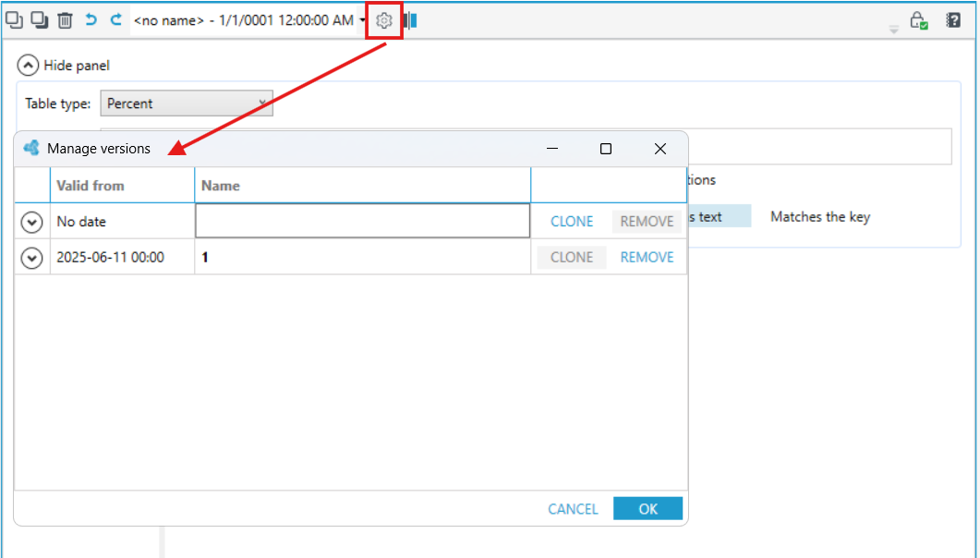980x558 pixels.
Task: Click the Manage versions title text
Action: (x=99, y=149)
